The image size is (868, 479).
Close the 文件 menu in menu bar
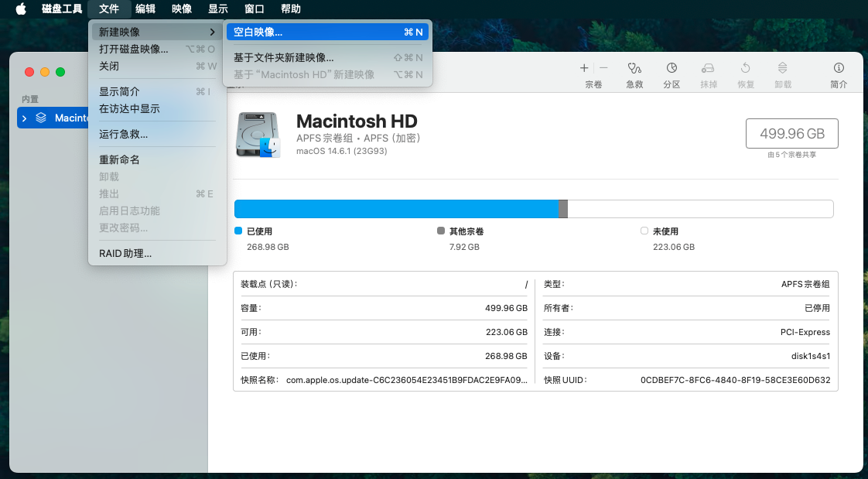[x=109, y=9]
